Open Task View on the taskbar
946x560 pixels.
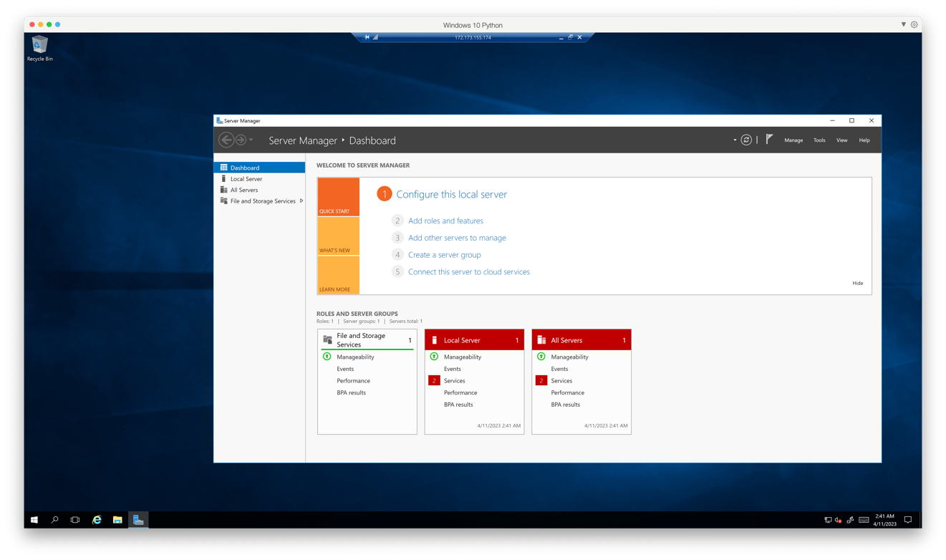pos(75,520)
